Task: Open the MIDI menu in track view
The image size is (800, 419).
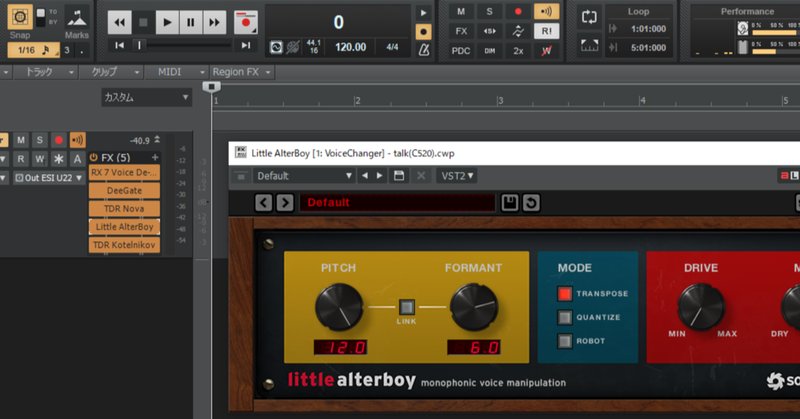Action: coord(177,72)
